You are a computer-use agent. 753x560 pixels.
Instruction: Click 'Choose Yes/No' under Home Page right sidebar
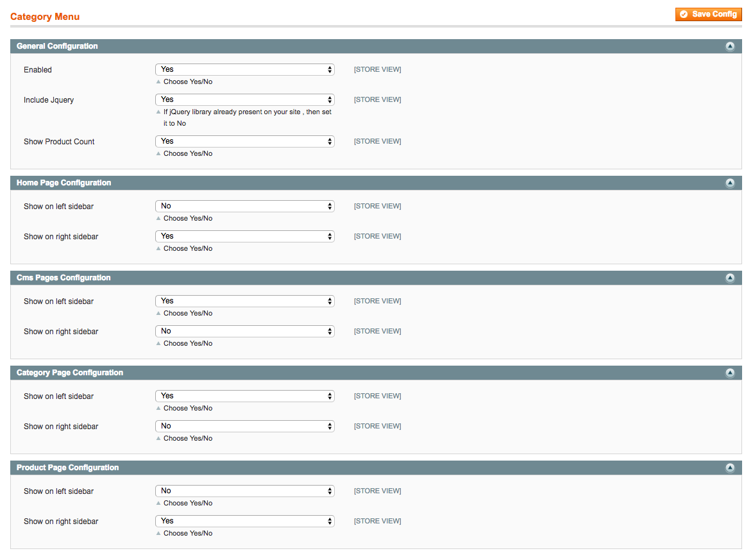coord(188,250)
